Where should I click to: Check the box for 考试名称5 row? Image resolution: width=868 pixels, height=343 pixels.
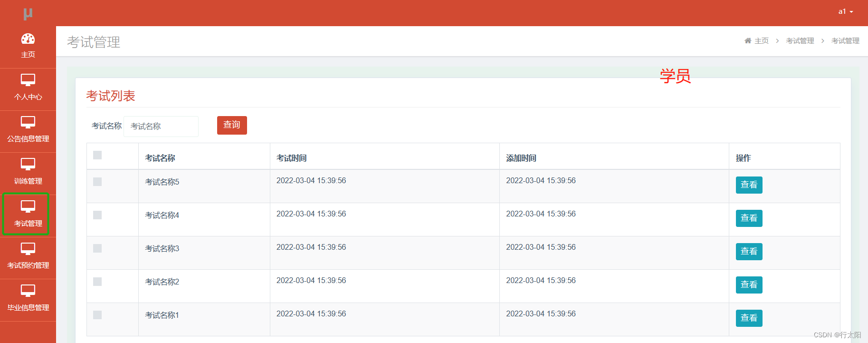pyautogui.click(x=97, y=182)
